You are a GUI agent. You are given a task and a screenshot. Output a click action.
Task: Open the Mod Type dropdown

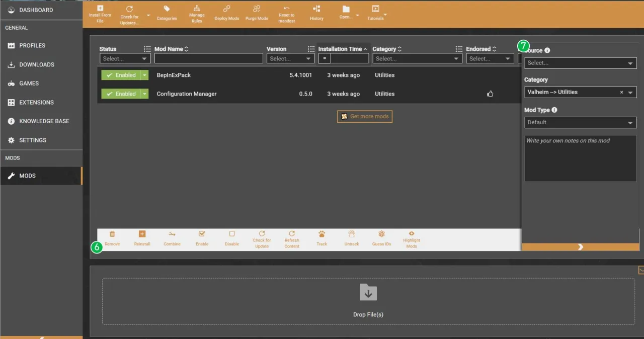pos(580,122)
